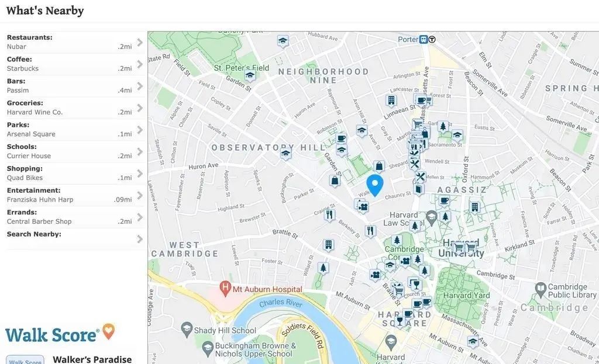The image size is (599, 364).
Task: Select the wine glass marker above Church St
Action: tap(416, 285)
